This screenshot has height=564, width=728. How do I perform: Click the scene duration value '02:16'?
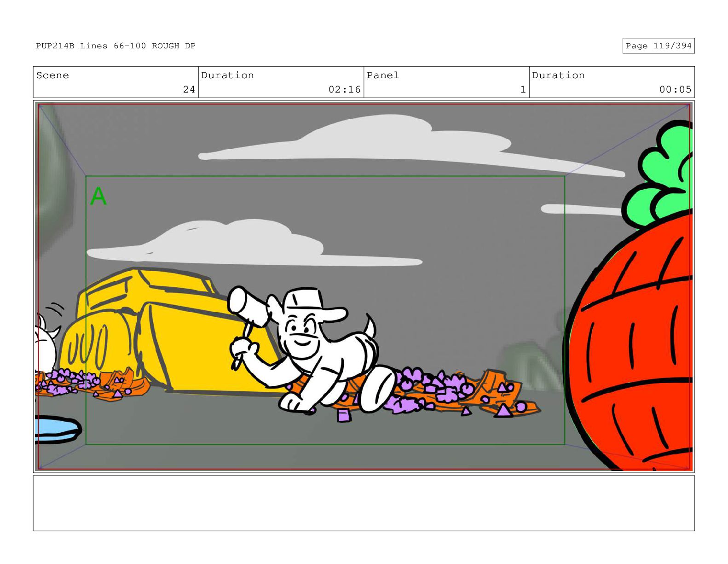[x=344, y=89]
